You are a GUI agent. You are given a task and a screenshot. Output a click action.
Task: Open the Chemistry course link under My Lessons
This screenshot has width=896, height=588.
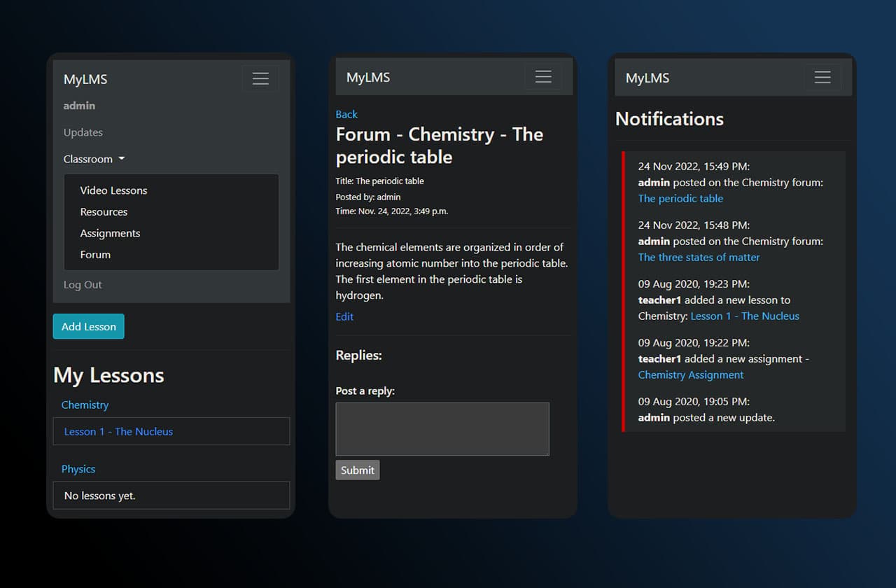coord(85,405)
